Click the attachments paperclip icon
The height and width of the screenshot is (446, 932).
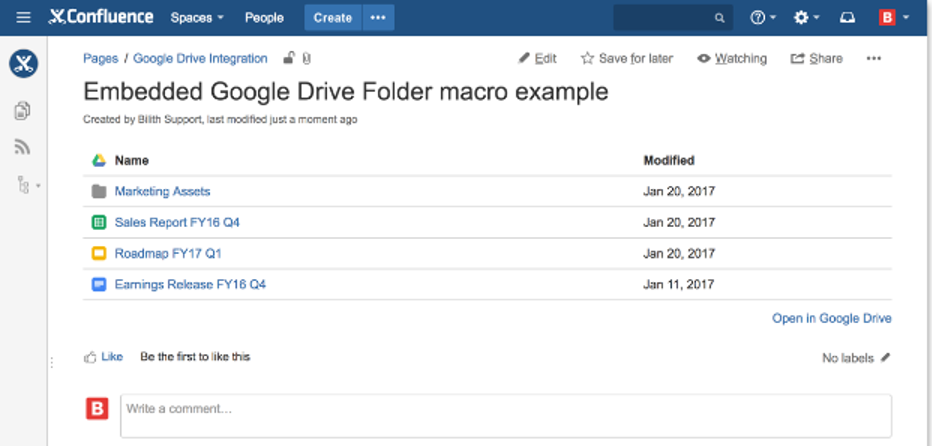click(x=305, y=58)
